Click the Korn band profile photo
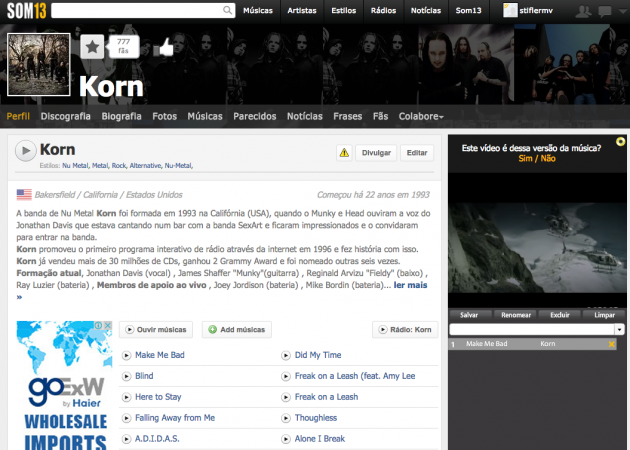630x450 pixels. 39,64
